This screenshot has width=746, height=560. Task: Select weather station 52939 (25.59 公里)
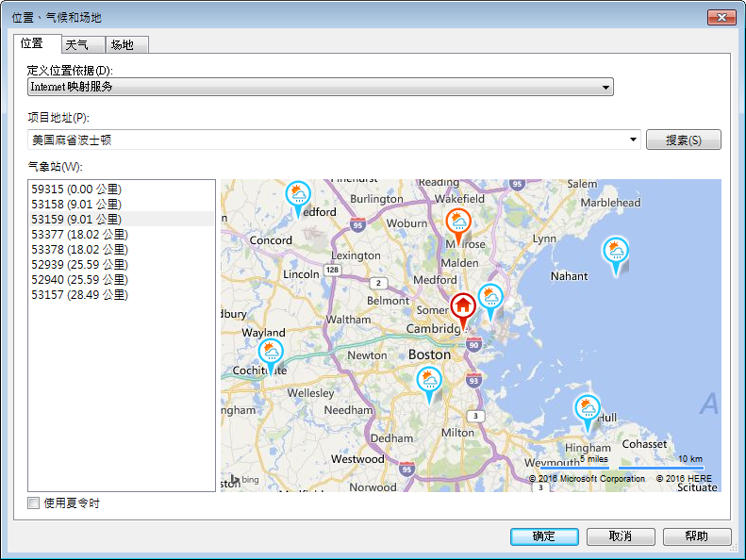[122, 265]
